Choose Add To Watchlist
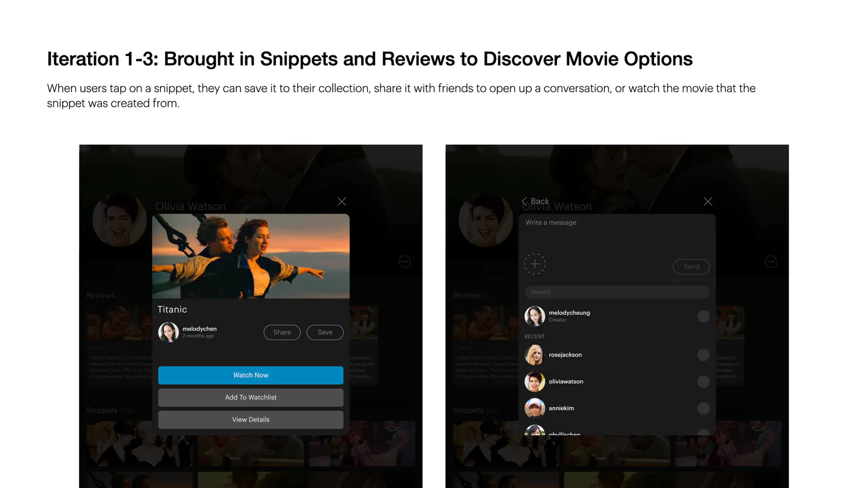The width and height of the screenshot is (868, 488). click(x=251, y=397)
